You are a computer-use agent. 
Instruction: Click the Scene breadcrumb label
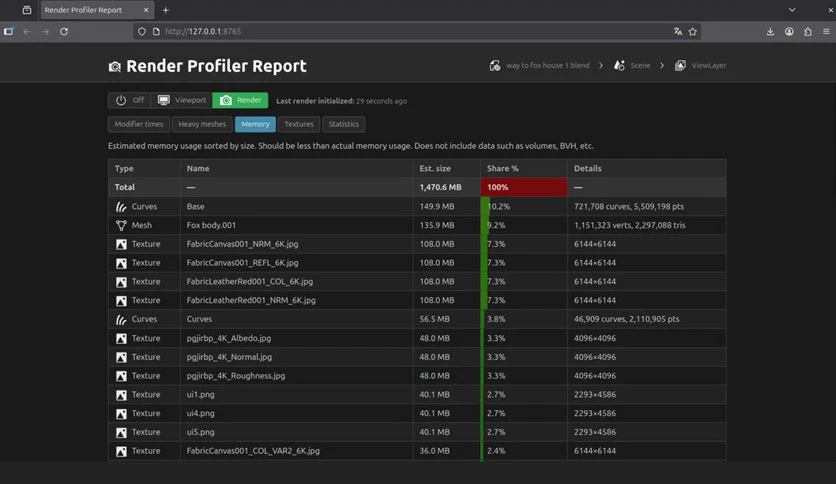coord(640,66)
